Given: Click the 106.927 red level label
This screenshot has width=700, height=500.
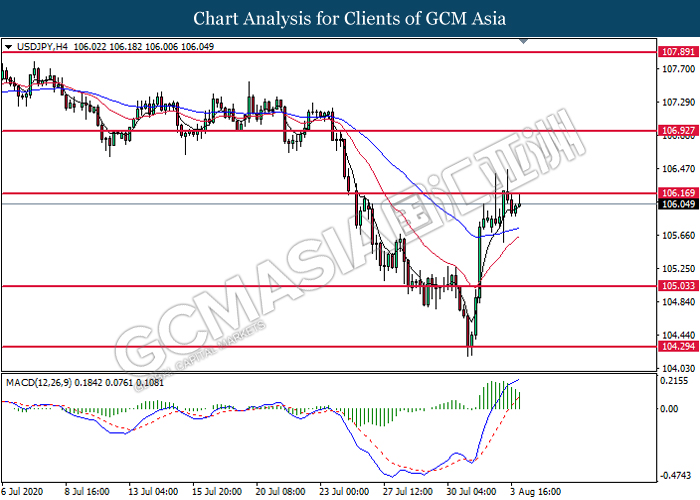Looking at the screenshot, I should 678,130.
